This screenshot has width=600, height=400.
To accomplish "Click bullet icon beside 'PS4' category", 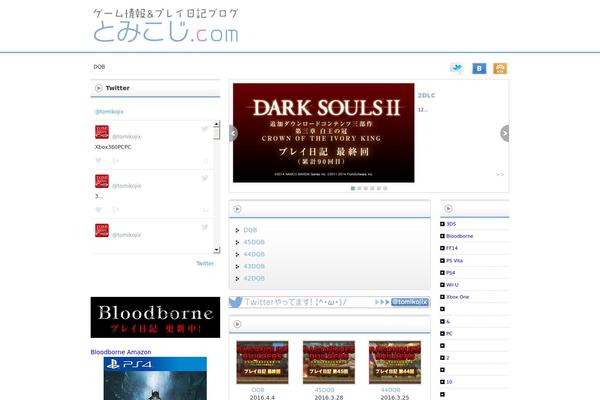I will (x=442, y=273).
